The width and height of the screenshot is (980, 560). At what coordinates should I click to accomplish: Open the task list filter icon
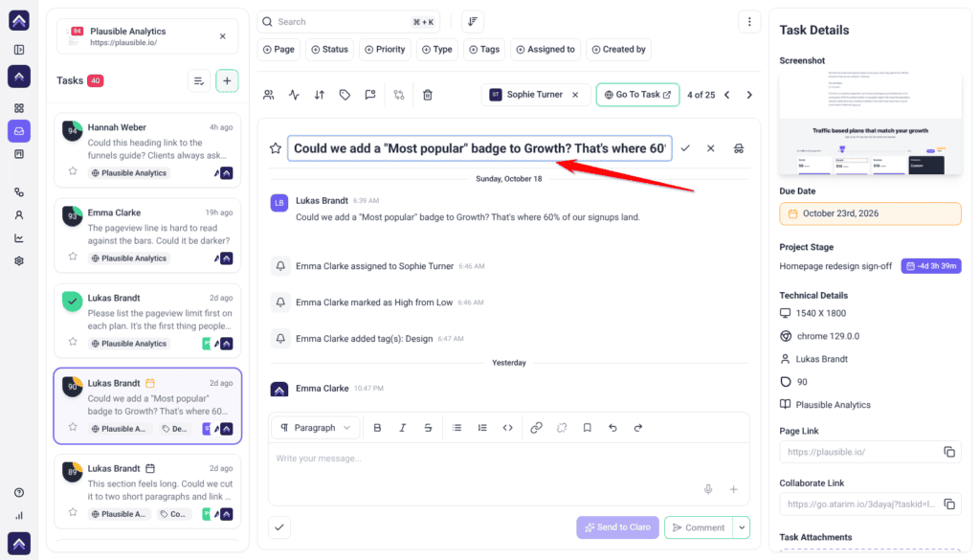click(x=199, y=80)
